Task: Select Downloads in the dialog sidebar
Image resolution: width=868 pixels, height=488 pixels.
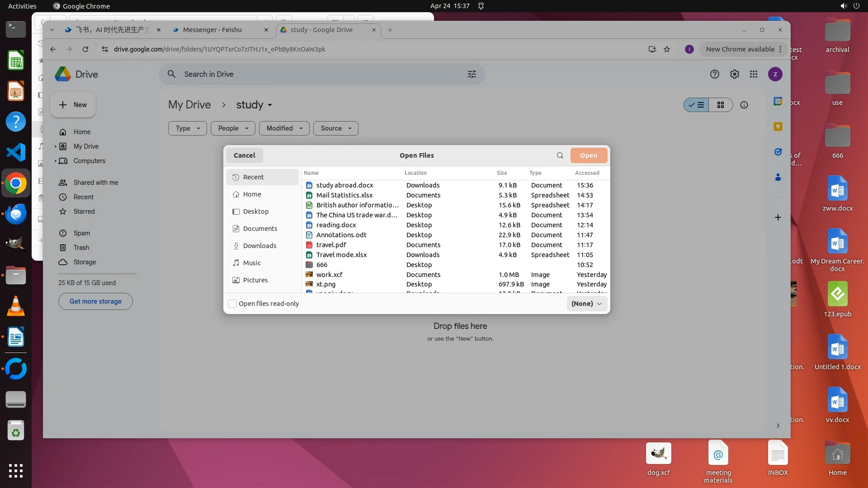Action: click(259, 246)
